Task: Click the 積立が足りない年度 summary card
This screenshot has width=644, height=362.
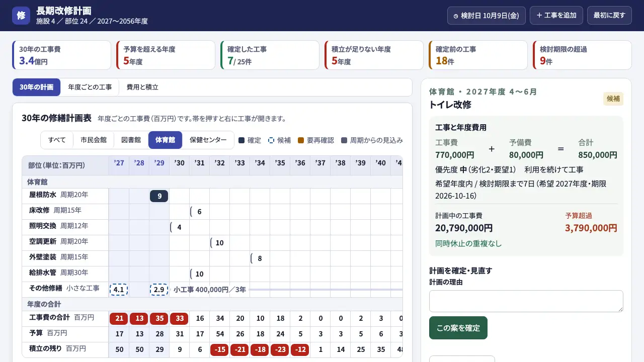Action: pos(374,55)
